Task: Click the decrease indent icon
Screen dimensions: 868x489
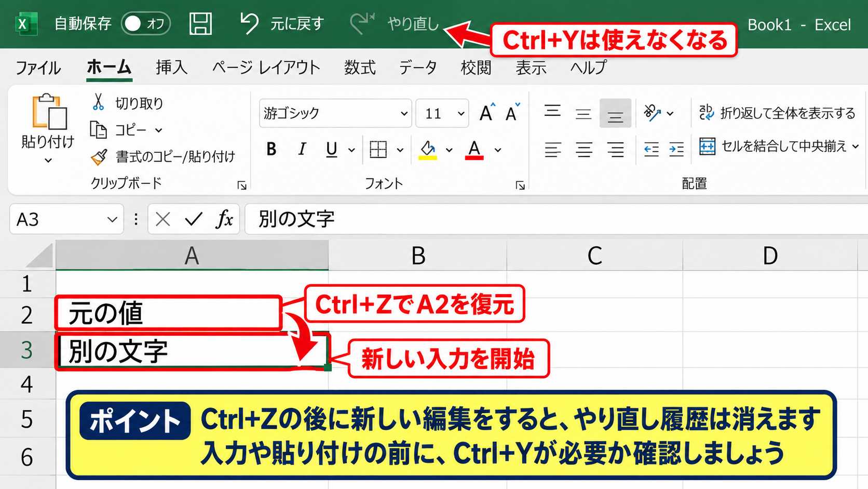Action: pos(651,150)
